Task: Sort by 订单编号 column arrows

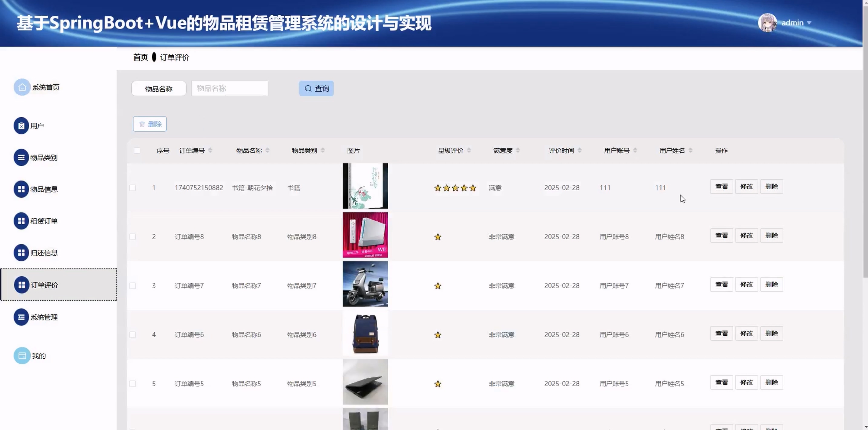Action: pyautogui.click(x=210, y=150)
